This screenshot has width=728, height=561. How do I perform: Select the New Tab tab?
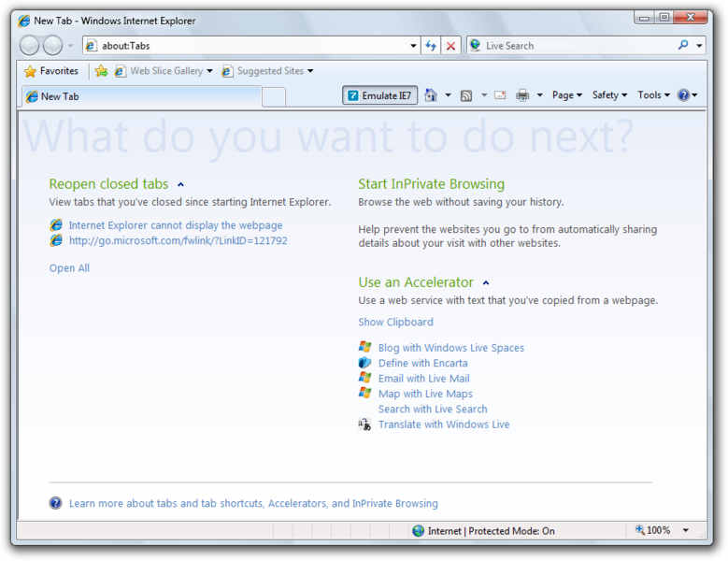142,96
